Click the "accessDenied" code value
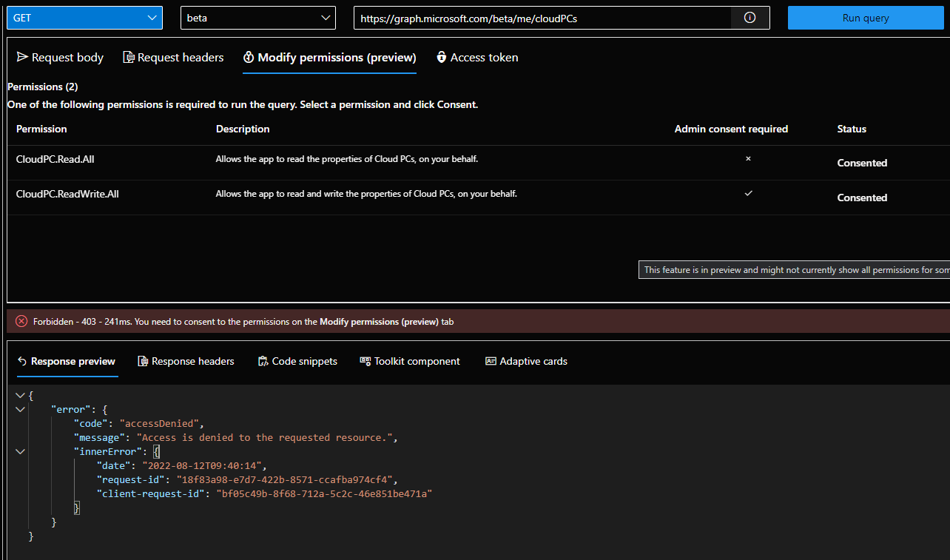The height and width of the screenshot is (560, 950). (158, 423)
